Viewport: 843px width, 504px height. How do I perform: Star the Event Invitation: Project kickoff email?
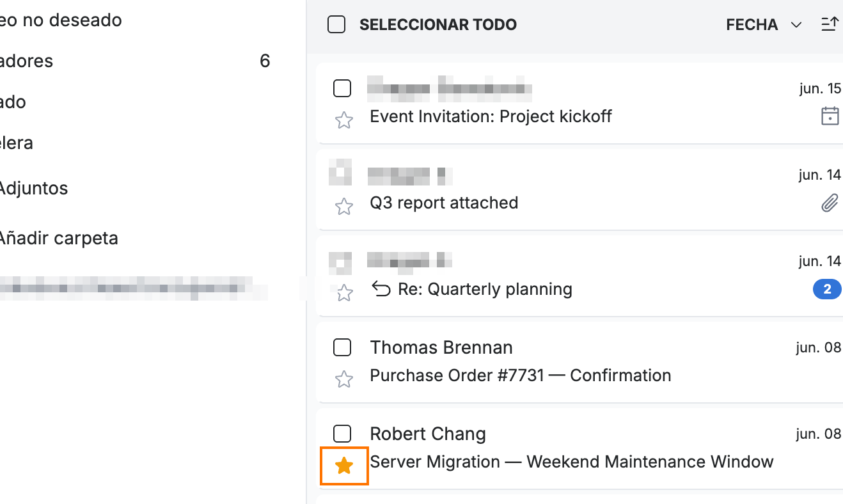[x=344, y=120]
